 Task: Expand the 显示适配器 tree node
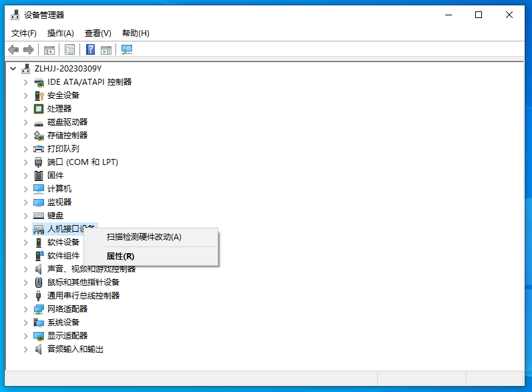point(26,336)
